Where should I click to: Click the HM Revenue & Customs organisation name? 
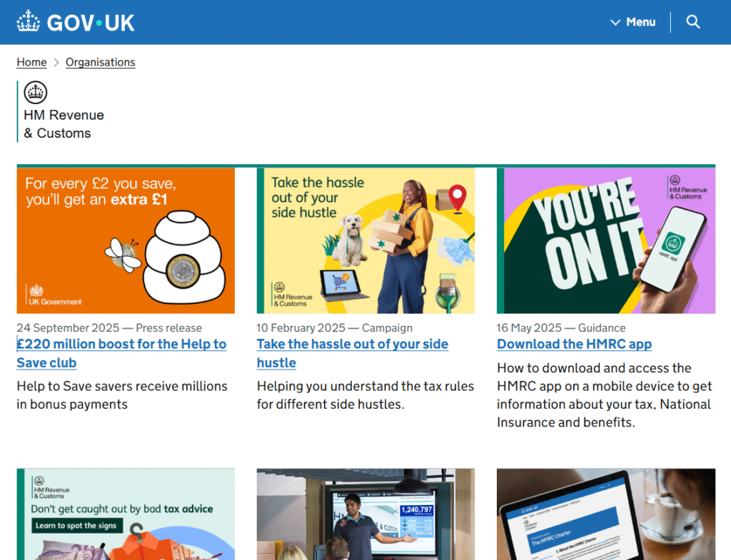(64, 124)
